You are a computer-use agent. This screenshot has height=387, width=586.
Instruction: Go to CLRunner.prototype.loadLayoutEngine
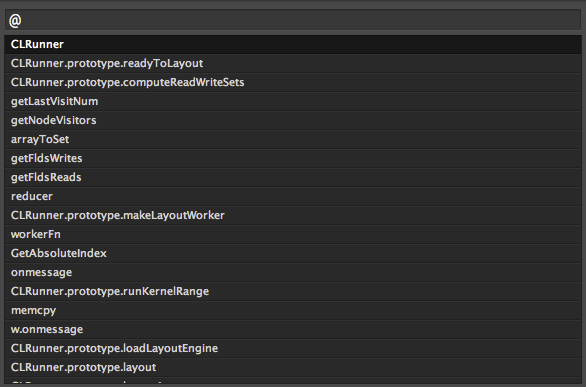(293, 349)
